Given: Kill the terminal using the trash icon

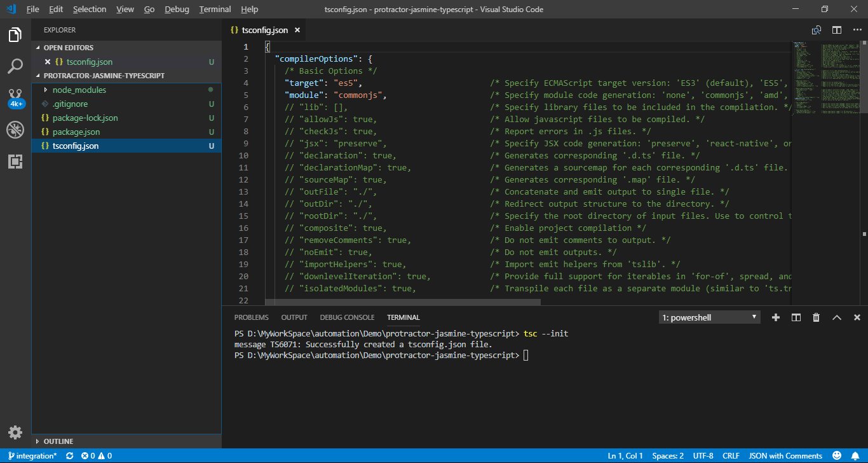Looking at the screenshot, I should [x=817, y=317].
